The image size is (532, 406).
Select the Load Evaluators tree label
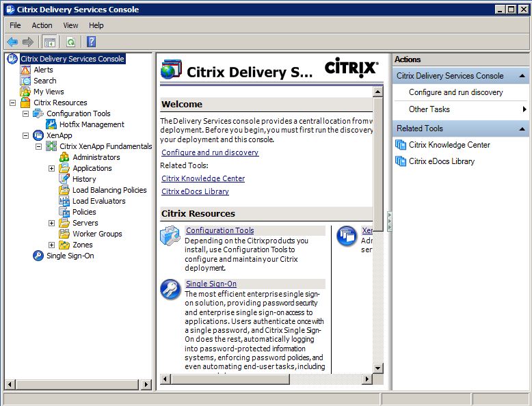pos(98,201)
